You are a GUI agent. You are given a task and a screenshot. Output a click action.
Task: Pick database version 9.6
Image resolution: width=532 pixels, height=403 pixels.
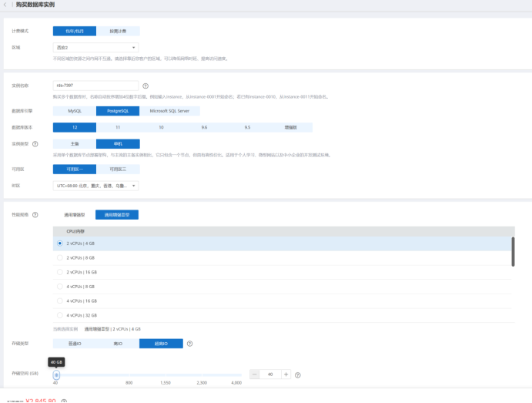click(x=204, y=127)
